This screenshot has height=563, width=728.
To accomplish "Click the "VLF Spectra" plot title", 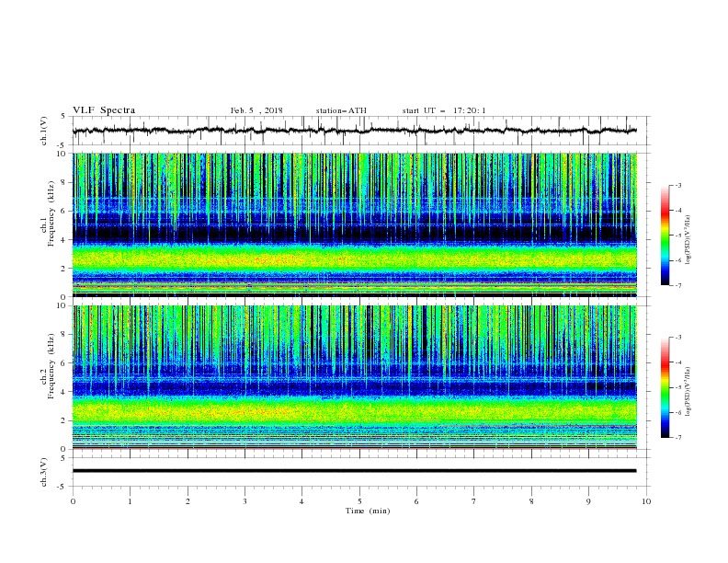I will point(104,110).
